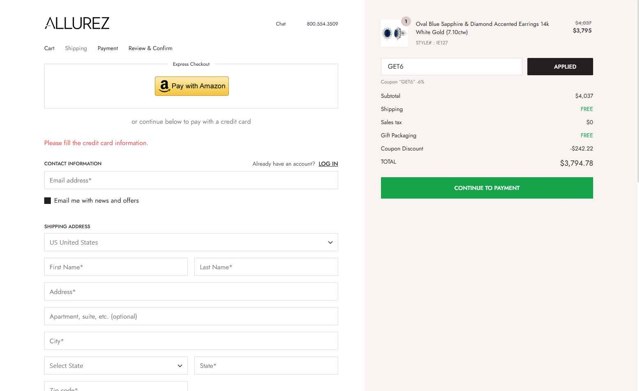Click the quantity badge on product thumbnail
Viewport: 639px width, 391px height.
tap(406, 21)
